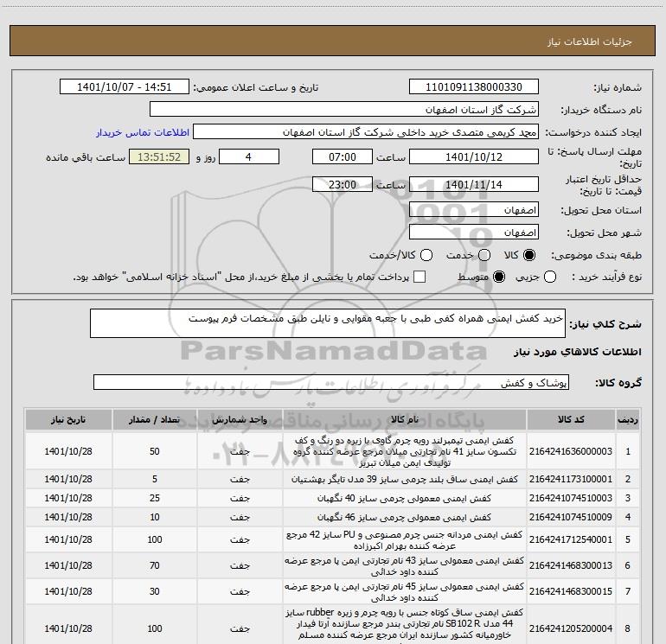Click the ردیف column header
The image size is (666, 644).
tap(628, 419)
